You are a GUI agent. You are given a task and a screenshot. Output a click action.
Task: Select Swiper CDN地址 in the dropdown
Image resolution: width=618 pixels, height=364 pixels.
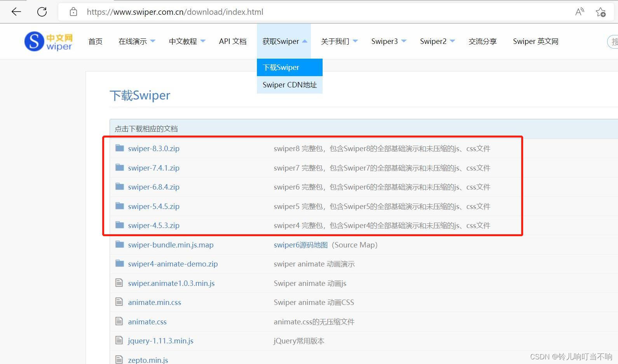[x=290, y=85]
